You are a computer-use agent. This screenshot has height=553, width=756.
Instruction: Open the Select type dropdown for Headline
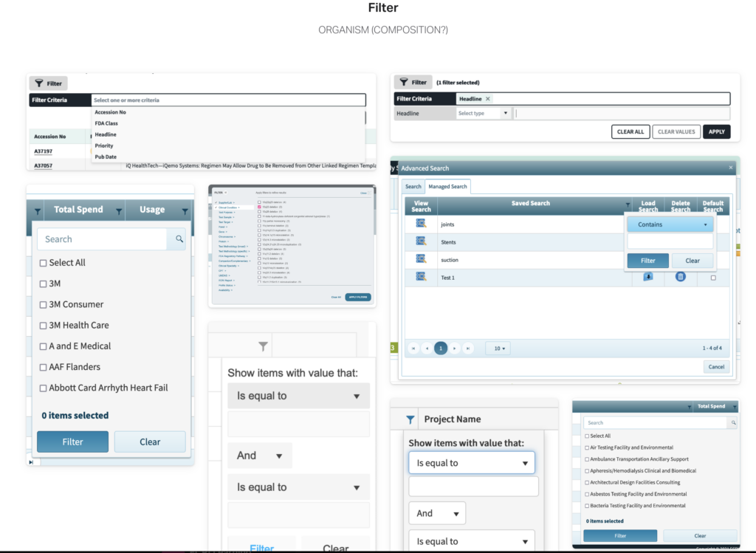point(484,114)
